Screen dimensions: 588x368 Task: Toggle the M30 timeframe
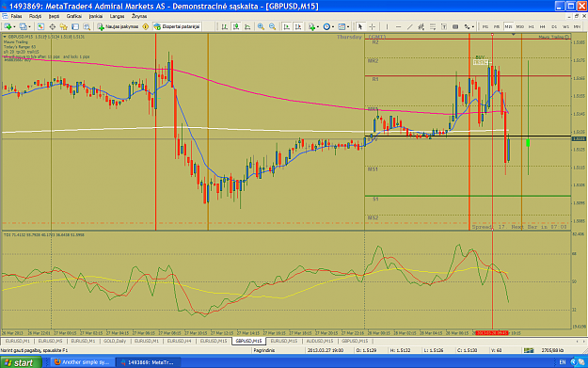[x=519, y=26]
